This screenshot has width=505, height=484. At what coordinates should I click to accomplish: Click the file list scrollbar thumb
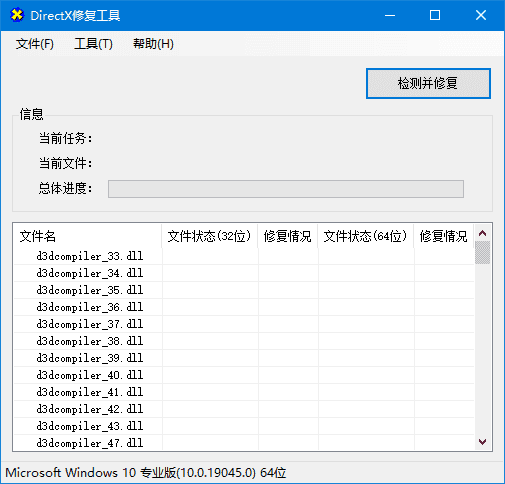(482, 253)
